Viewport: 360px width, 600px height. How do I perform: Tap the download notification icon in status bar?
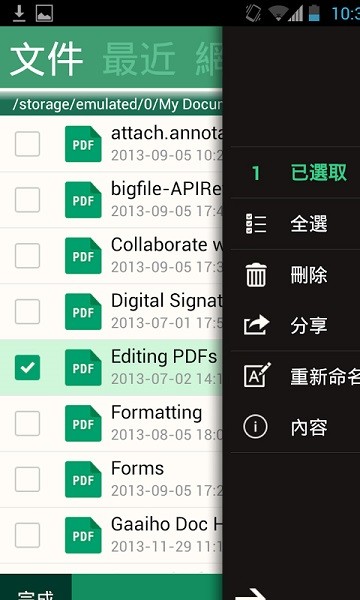click(19, 13)
